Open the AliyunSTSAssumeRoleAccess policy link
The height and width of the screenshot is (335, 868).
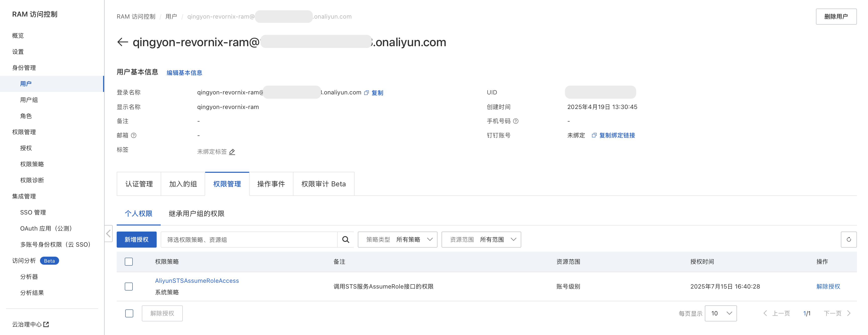tap(197, 281)
